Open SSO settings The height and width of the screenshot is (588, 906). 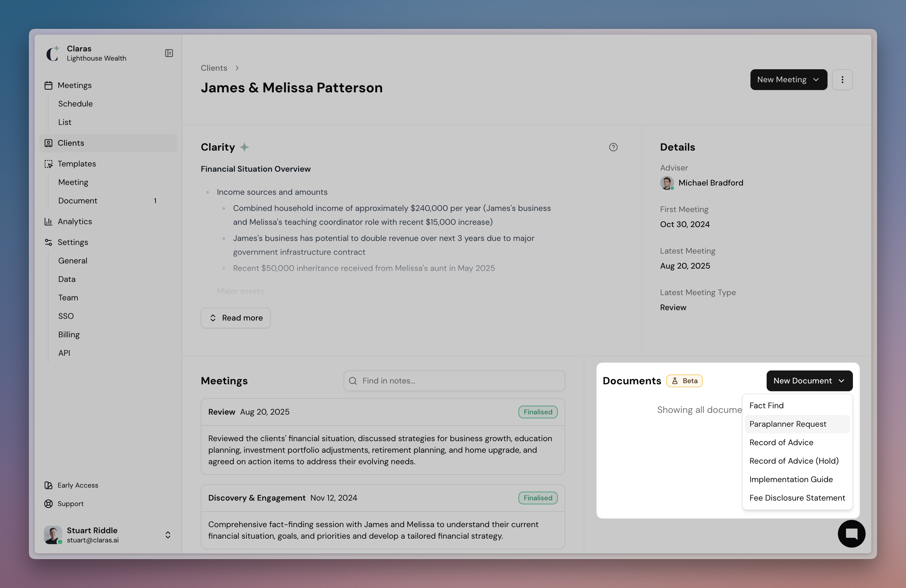pyautogui.click(x=66, y=316)
